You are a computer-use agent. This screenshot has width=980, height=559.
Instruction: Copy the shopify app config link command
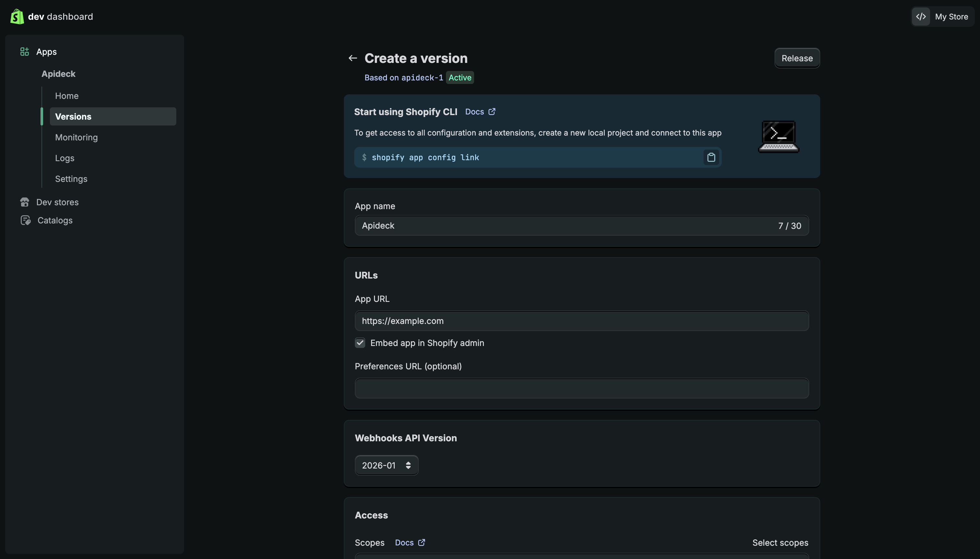point(711,157)
